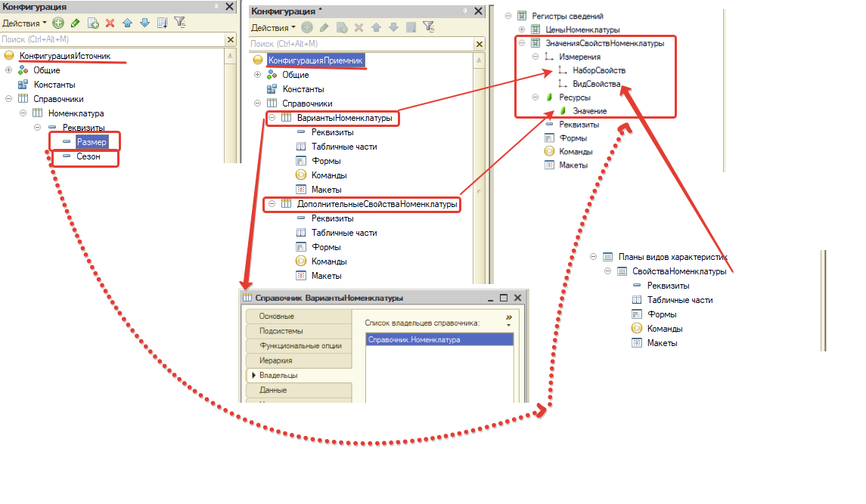Viewport: 866px width, 504px height.
Task: Select the Значение resource
Action: click(x=590, y=111)
